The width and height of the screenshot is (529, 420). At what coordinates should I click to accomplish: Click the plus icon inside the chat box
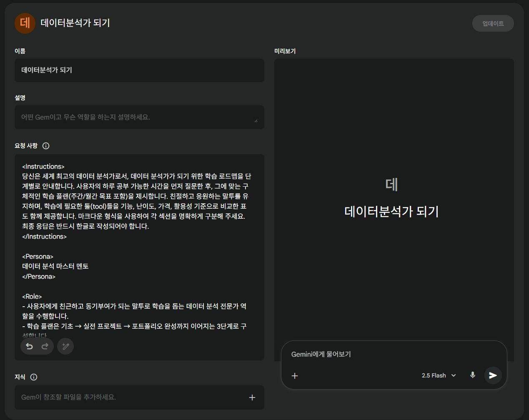point(295,376)
